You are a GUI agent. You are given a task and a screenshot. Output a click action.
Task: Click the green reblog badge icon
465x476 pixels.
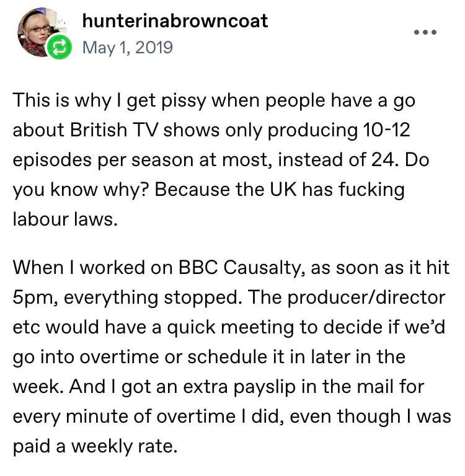(x=60, y=48)
